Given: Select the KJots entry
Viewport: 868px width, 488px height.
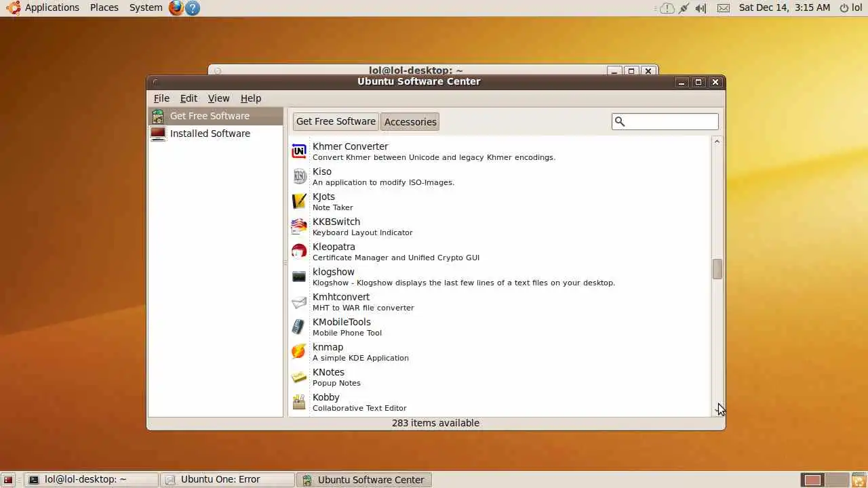Looking at the screenshot, I should pyautogui.click(x=500, y=201).
